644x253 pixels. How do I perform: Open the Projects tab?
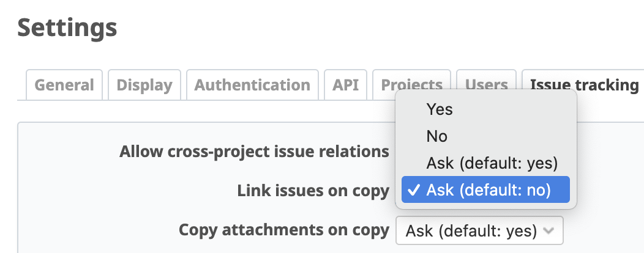click(411, 85)
